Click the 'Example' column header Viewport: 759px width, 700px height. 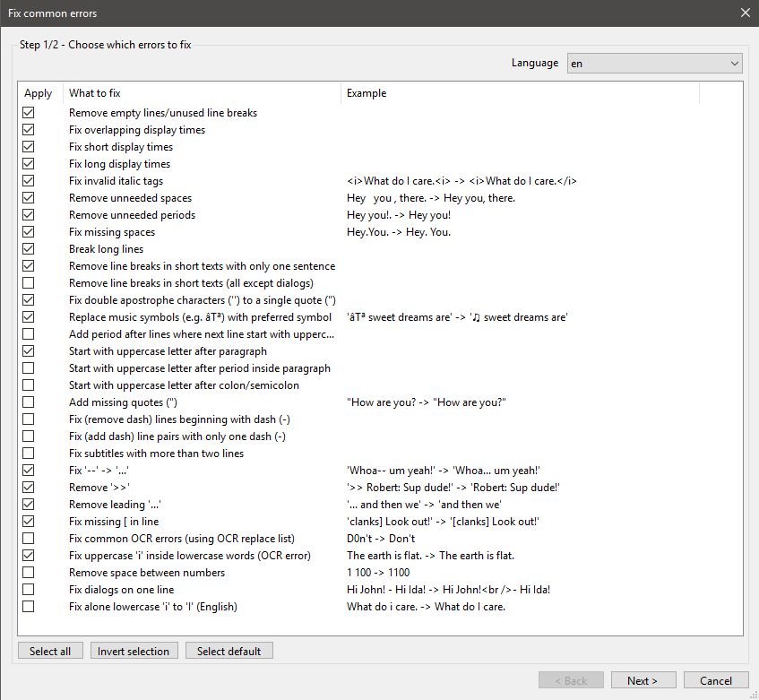[521, 93]
